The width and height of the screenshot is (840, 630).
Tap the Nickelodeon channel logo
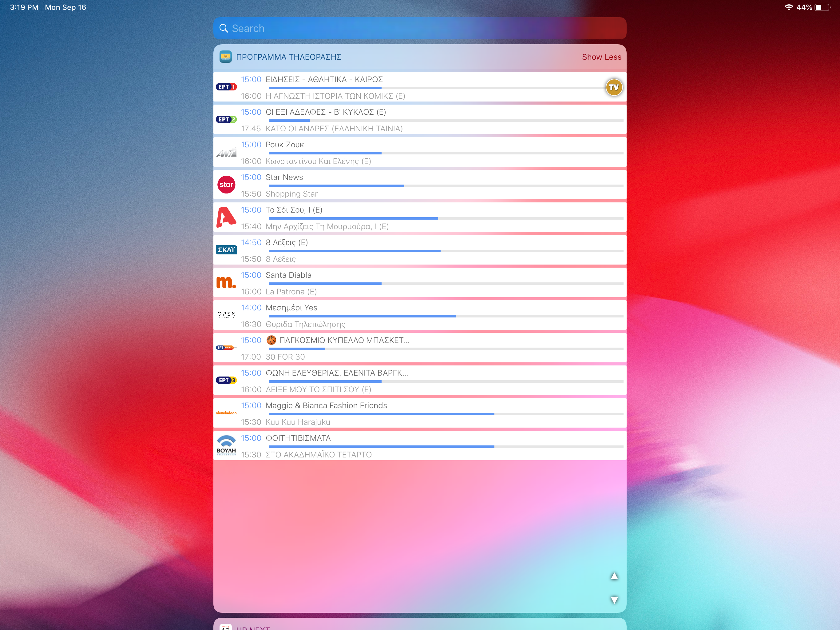pyautogui.click(x=226, y=413)
